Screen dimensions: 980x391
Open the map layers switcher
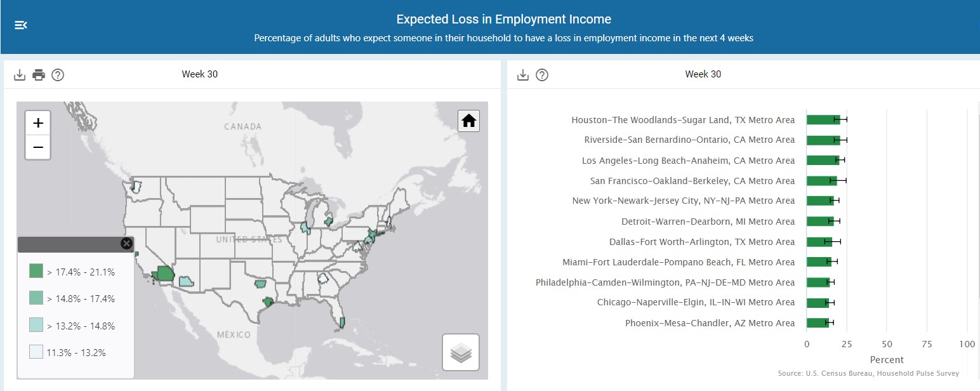tap(461, 352)
